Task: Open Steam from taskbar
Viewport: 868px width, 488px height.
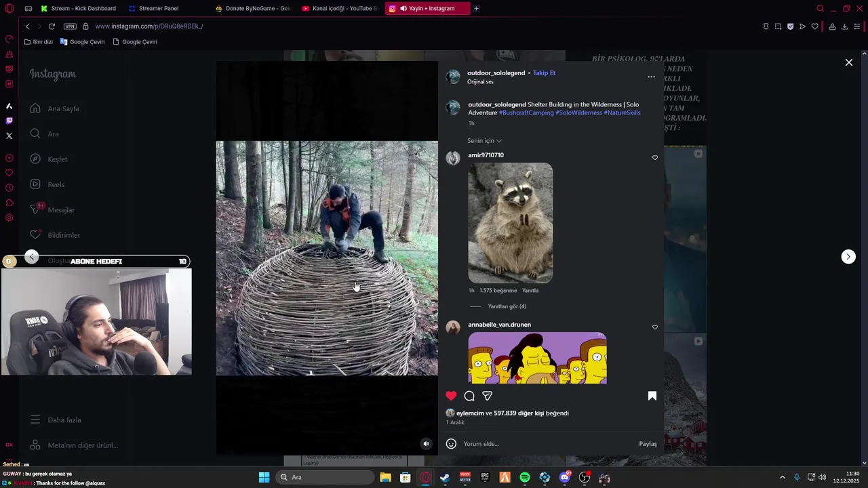Action: click(445, 478)
